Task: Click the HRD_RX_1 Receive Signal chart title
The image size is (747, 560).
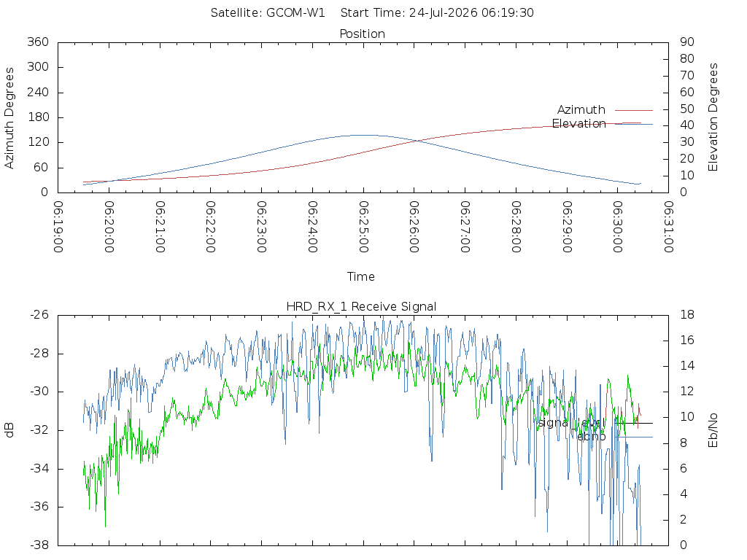Action: pyautogui.click(x=361, y=306)
